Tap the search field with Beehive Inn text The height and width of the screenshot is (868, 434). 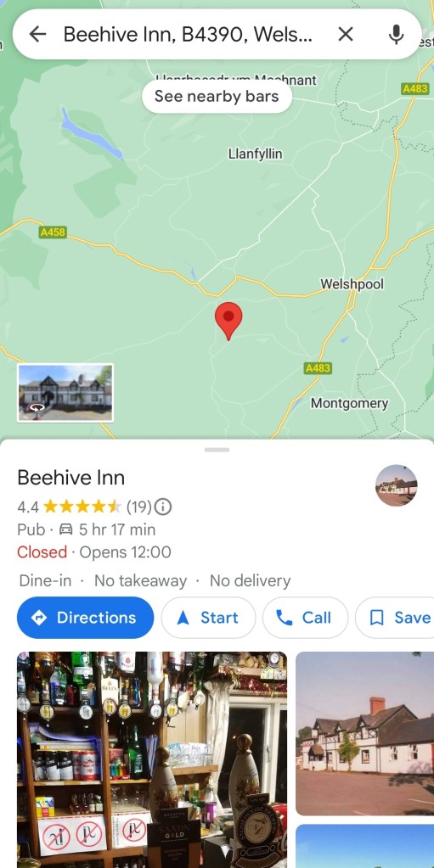pos(189,34)
